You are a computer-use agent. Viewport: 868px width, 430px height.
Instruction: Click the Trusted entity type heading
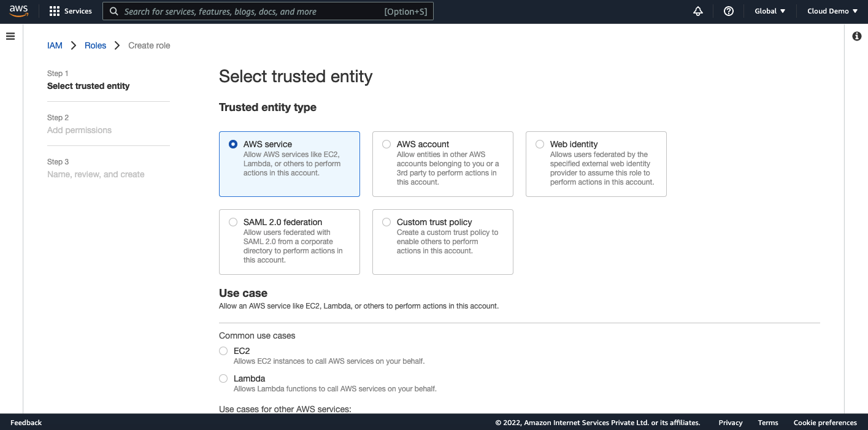267,107
